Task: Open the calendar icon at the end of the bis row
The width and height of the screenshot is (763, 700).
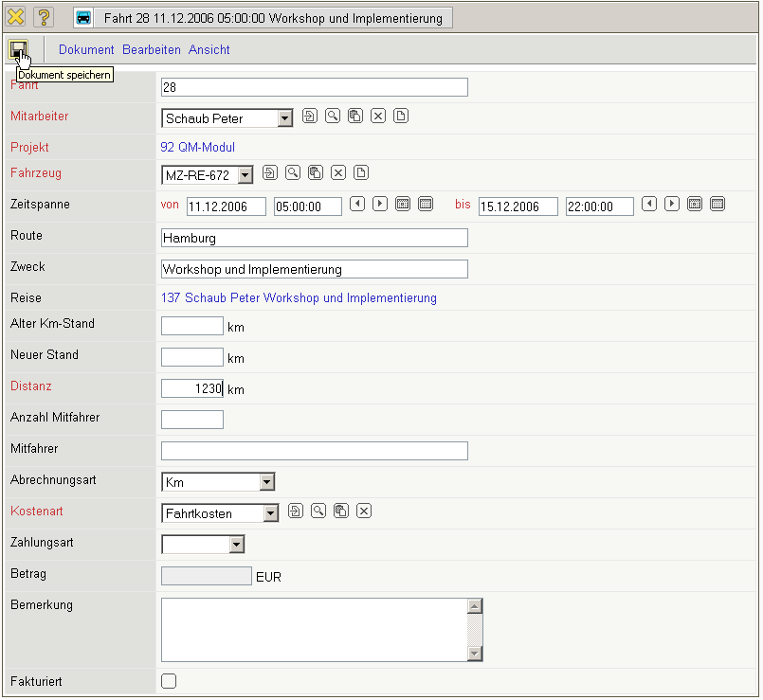Action: (718, 205)
